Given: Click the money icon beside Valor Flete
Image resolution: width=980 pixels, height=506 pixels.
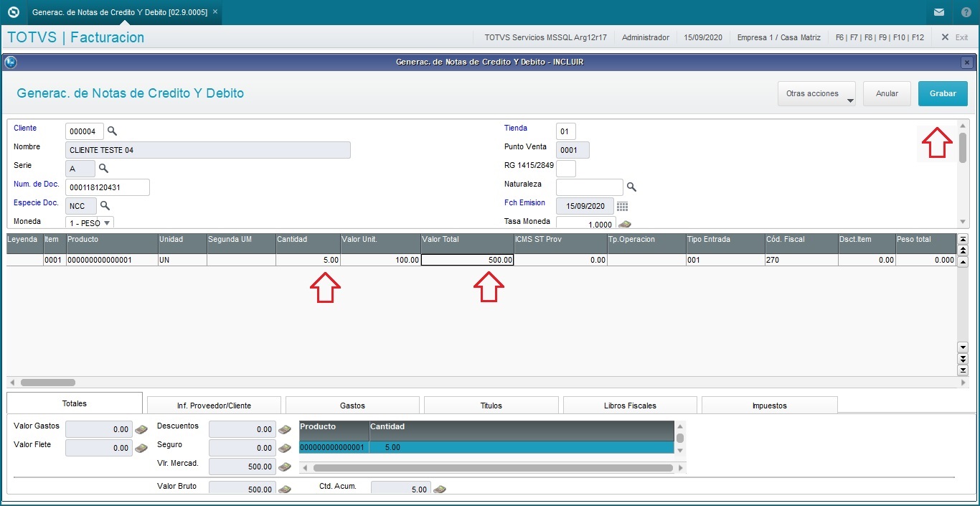Looking at the screenshot, I should (141, 448).
